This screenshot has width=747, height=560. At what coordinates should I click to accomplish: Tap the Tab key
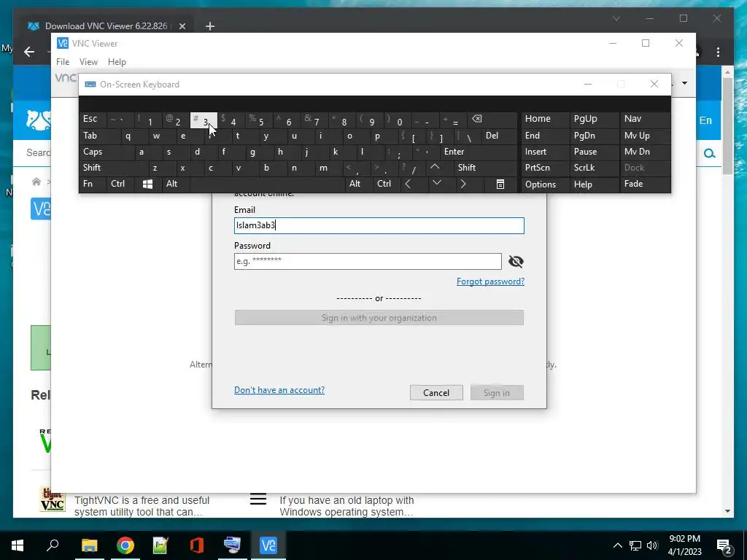pos(99,136)
